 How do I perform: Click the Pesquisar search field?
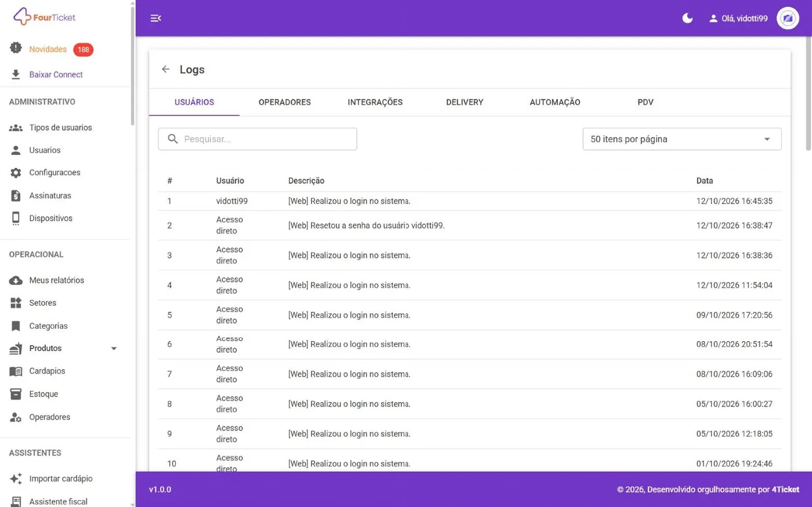click(258, 139)
